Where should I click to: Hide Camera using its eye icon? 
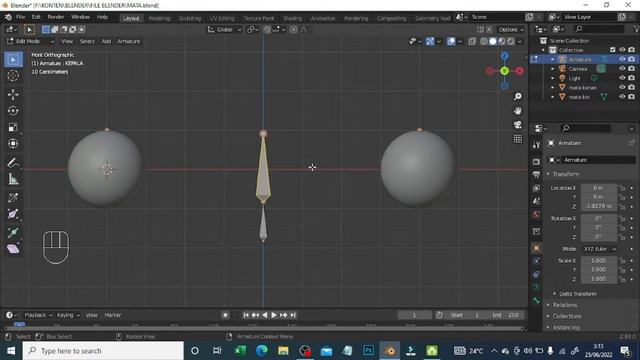click(622, 69)
